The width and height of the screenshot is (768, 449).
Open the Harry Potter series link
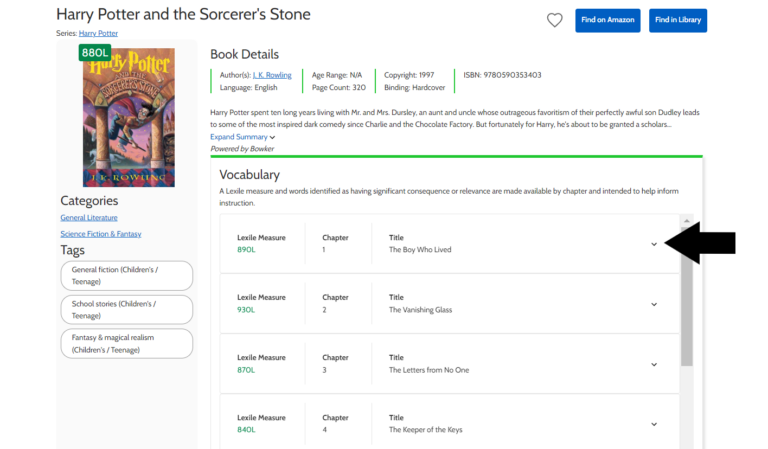point(97,33)
